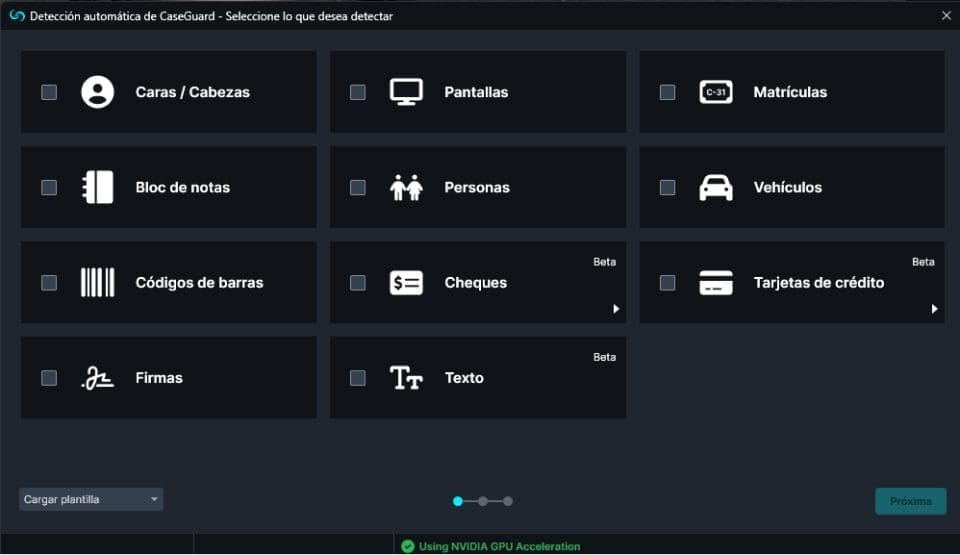
Task: Click the Beta tag on Tarjetas de crédito
Action: tap(923, 262)
